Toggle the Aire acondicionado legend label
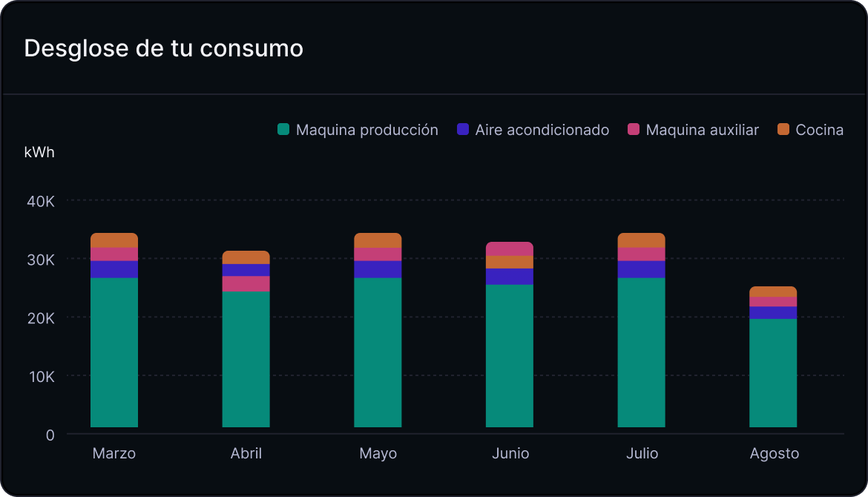The height and width of the screenshot is (497, 868). coord(542,130)
